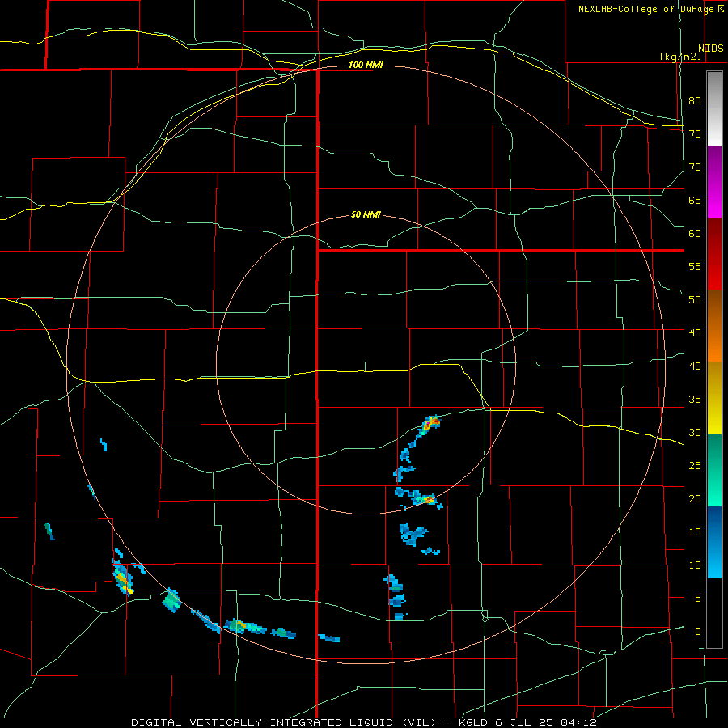Select the green segment of the color bar
This screenshot has height=728, width=728.
pyautogui.click(x=714, y=470)
